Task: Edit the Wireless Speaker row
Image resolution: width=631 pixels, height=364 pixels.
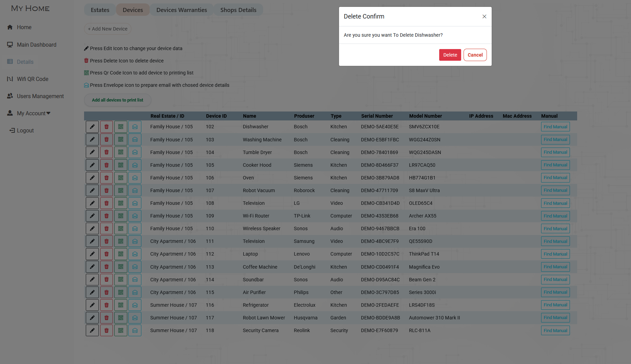Action: coord(92,228)
